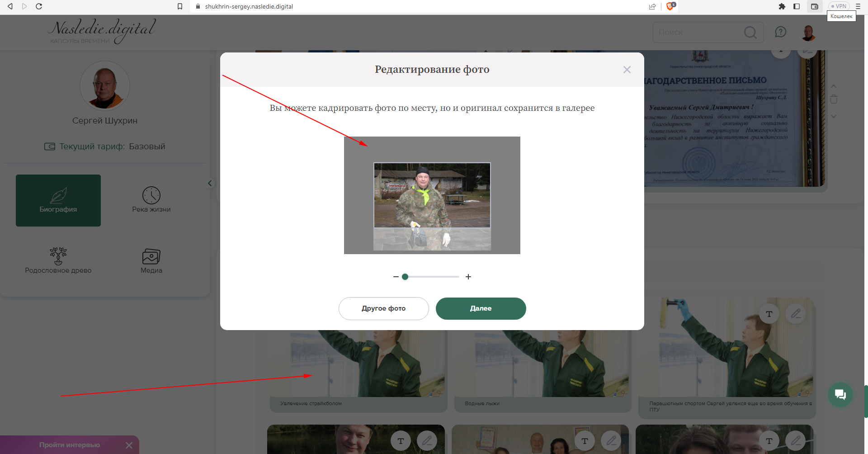
Task: Go back in browser
Action: pos(10,6)
